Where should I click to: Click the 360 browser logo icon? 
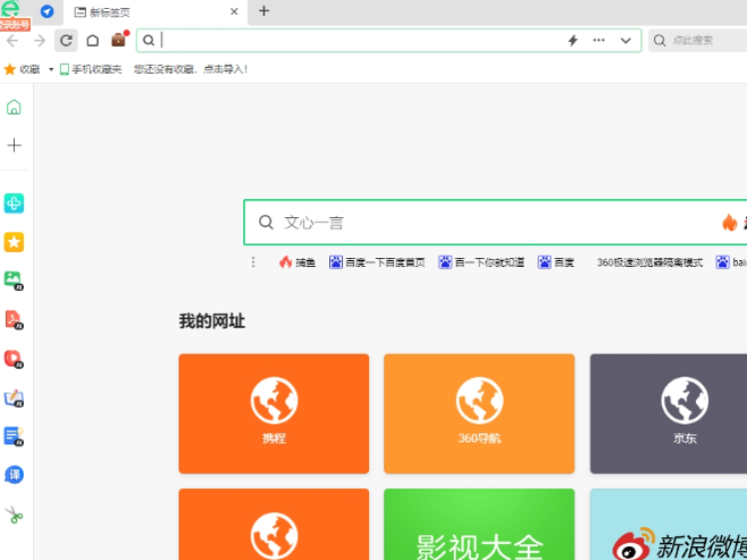coord(10,9)
